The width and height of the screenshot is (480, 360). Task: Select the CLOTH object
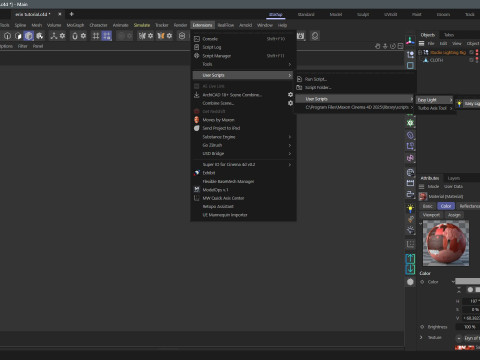[x=436, y=60]
